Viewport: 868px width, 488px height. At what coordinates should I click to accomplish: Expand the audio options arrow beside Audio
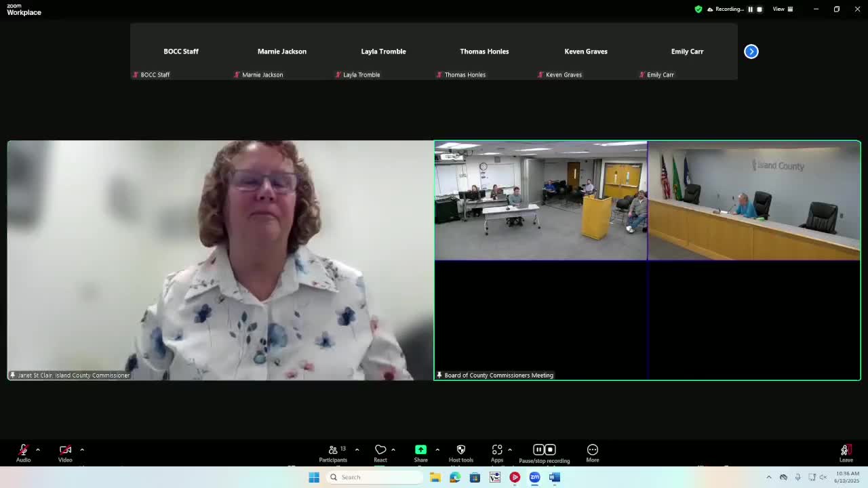pos(38,449)
